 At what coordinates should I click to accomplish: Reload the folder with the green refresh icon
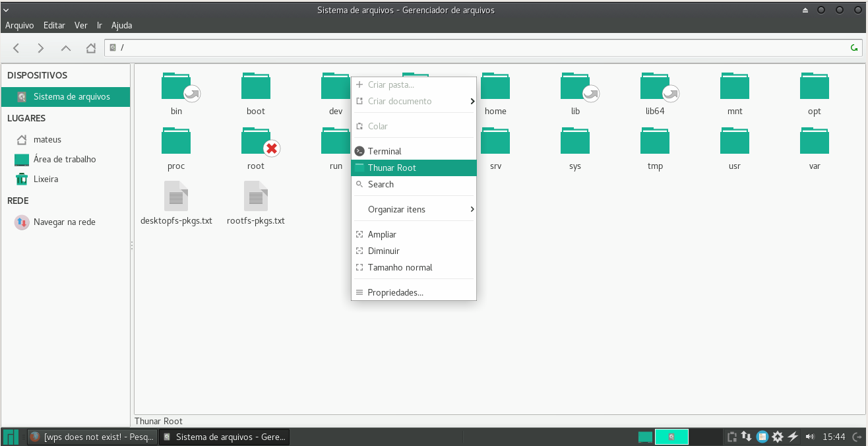[x=855, y=48]
